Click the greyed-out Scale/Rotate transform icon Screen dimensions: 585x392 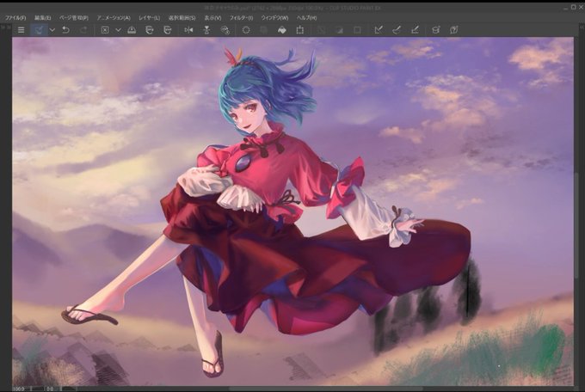[x=321, y=30]
